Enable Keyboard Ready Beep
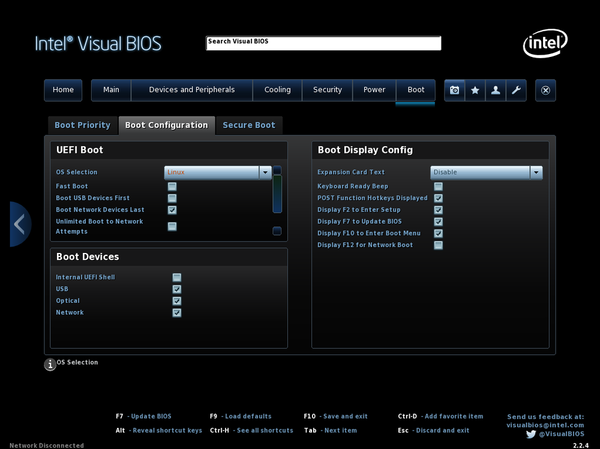 [x=439, y=186]
